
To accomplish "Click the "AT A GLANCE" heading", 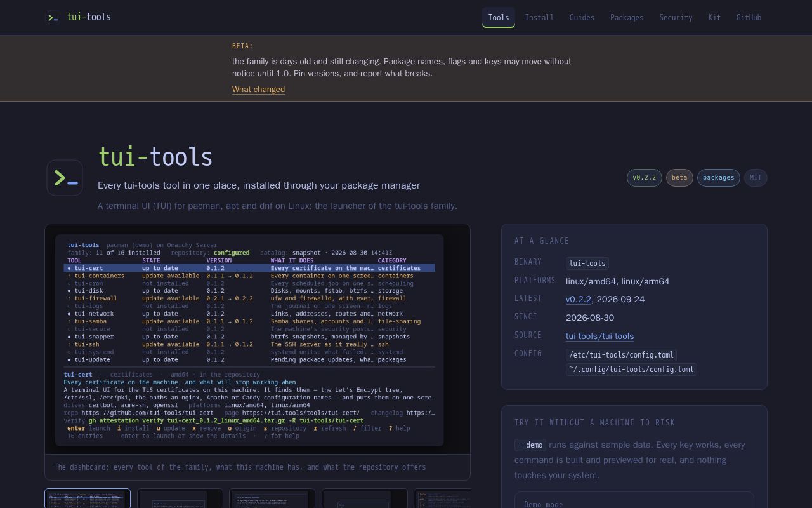I will tap(542, 241).
